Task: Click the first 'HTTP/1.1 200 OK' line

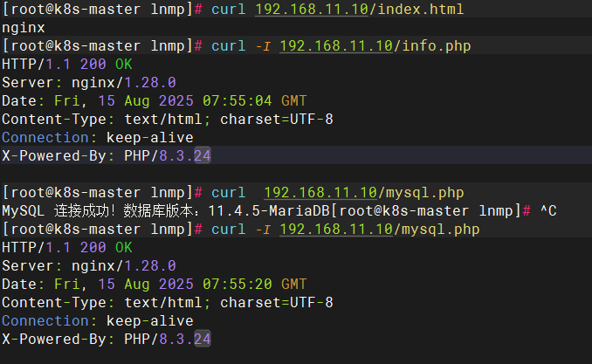Action: [67, 65]
